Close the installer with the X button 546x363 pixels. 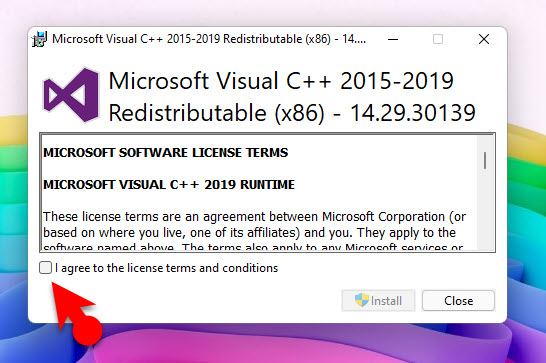pyautogui.click(x=484, y=39)
